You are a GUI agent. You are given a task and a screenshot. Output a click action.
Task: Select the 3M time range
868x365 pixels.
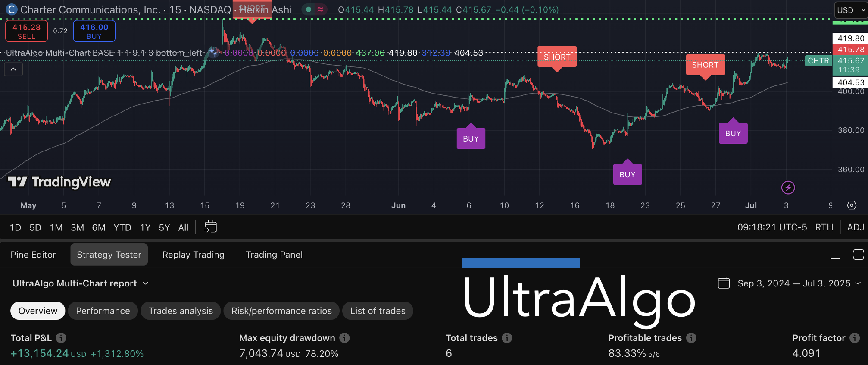pos(77,227)
